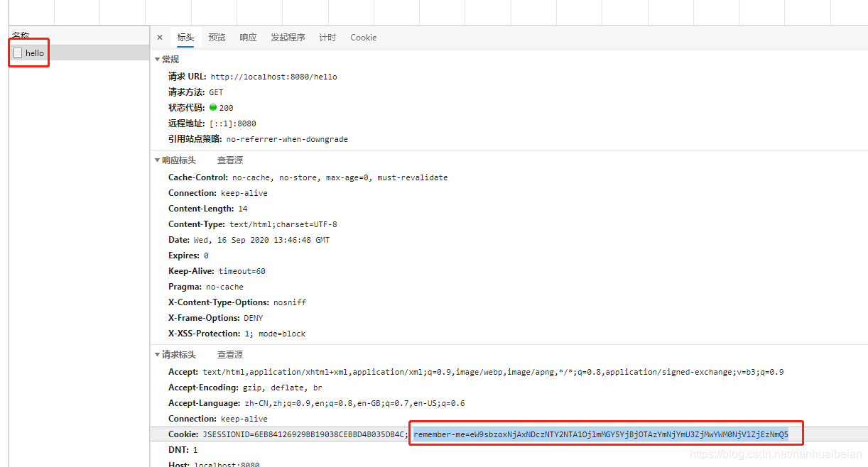Image resolution: width=868 pixels, height=467 pixels.
Task: Open the Cookie tab
Action: coord(363,37)
